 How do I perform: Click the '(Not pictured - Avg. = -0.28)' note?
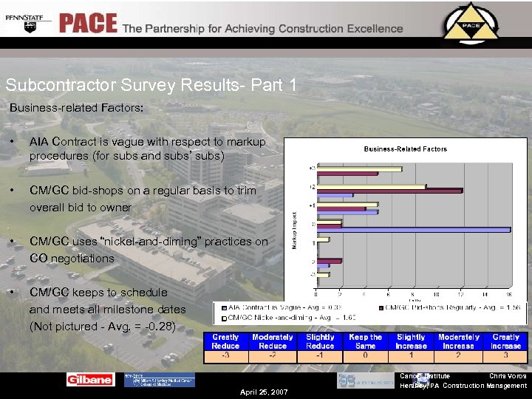[x=103, y=327]
